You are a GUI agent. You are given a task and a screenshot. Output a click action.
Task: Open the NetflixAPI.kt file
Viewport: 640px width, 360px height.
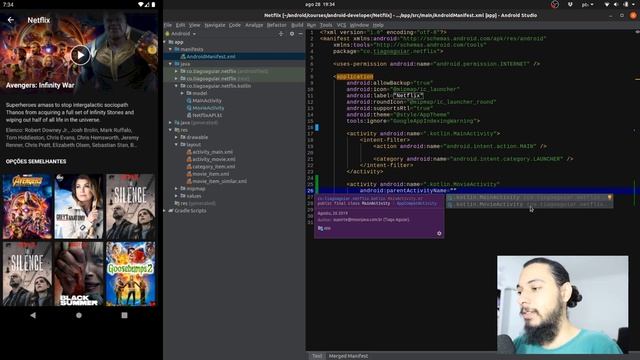[207, 116]
